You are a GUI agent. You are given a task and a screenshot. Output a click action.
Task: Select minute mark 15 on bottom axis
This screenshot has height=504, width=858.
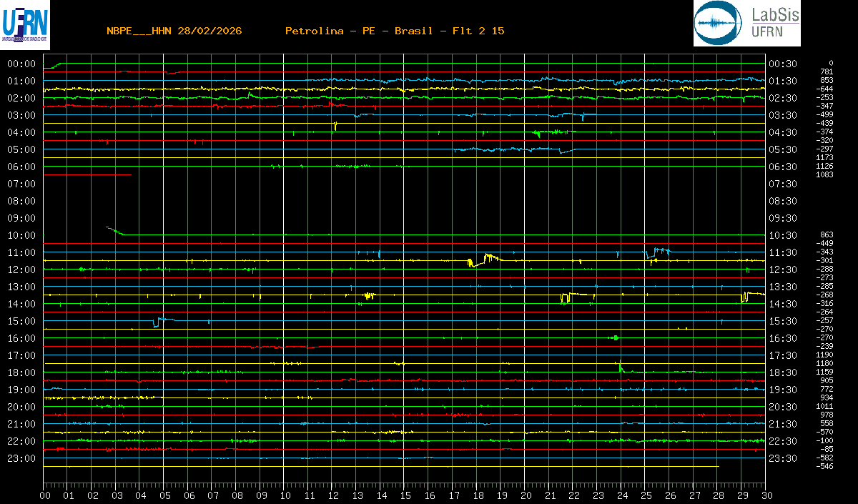405,495
